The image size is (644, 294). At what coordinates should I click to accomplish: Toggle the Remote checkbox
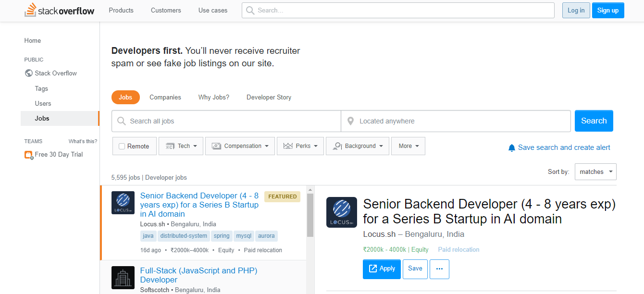coord(122,146)
